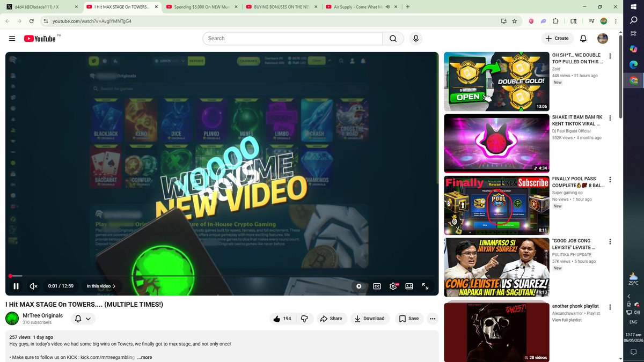Open the Extensions puzzle icon
The image size is (644, 362).
[x=555, y=21]
